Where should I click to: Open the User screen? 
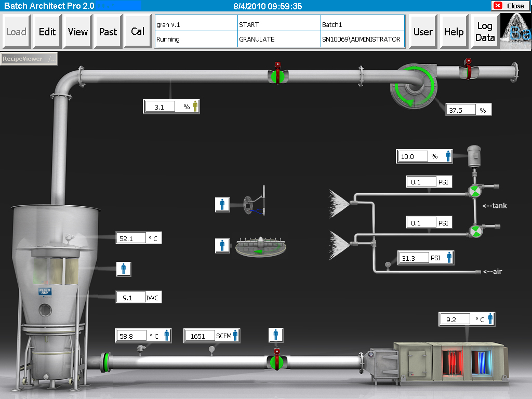(423, 32)
